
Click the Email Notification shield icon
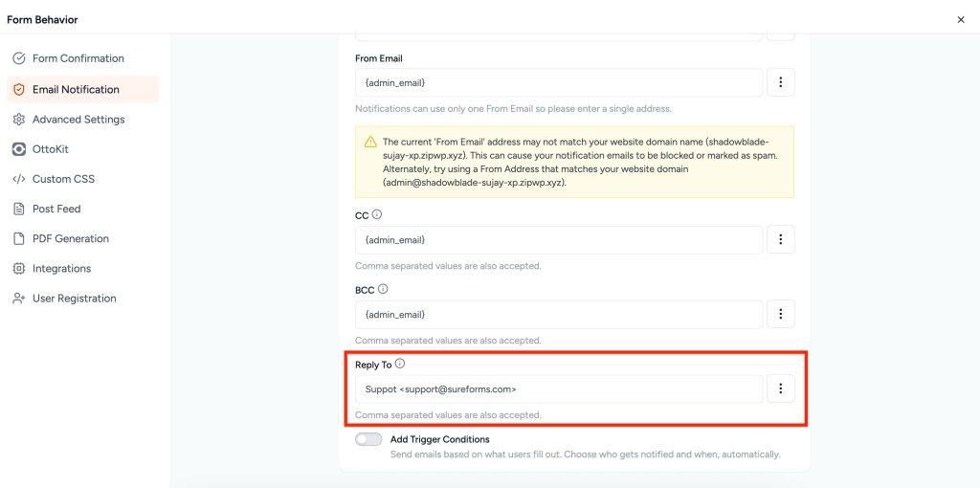[19, 89]
